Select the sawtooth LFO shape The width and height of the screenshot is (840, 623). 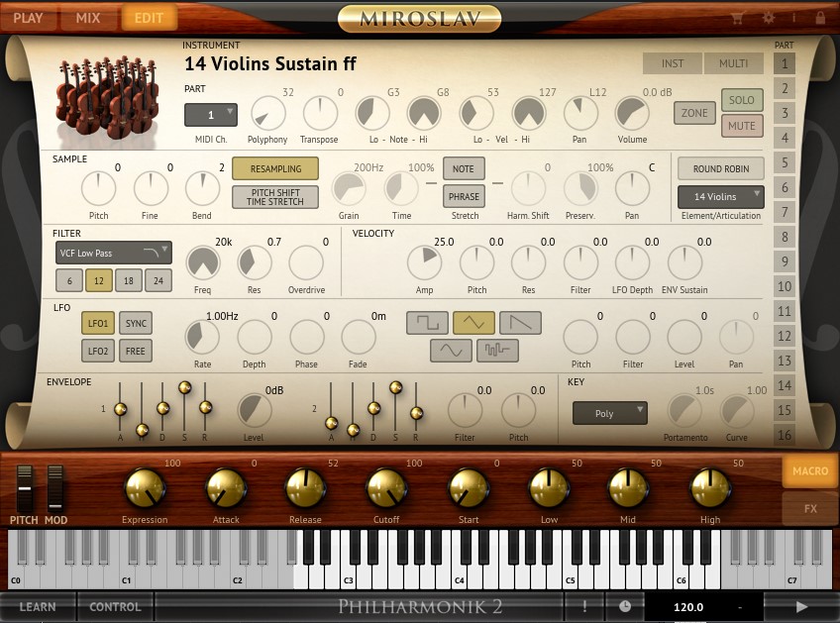(x=520, y=323)
